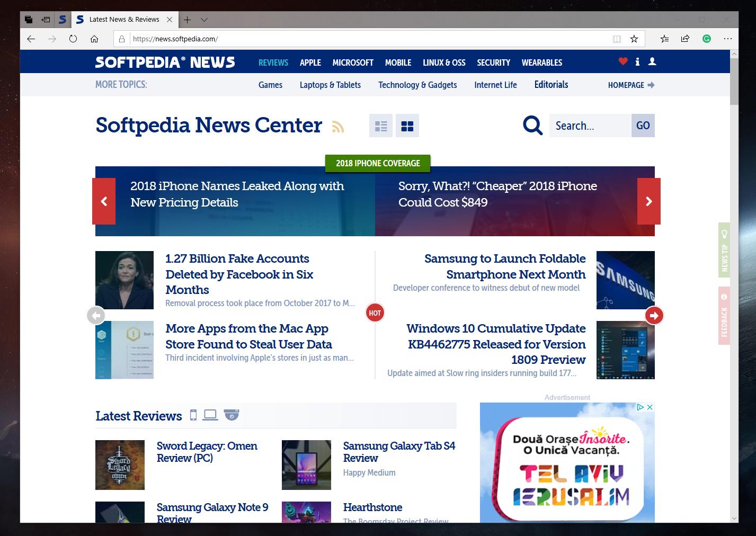Click the red heart icon in header

tap(623, 61)
